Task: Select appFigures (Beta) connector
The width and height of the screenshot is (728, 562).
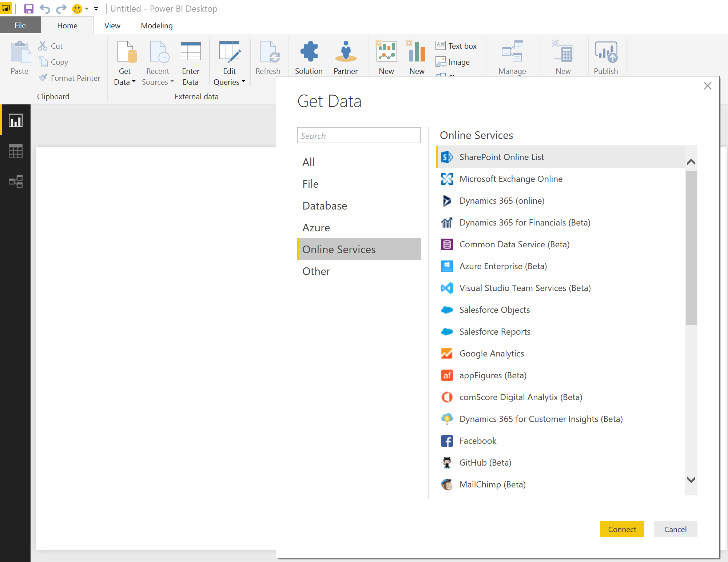Action: 560,375
